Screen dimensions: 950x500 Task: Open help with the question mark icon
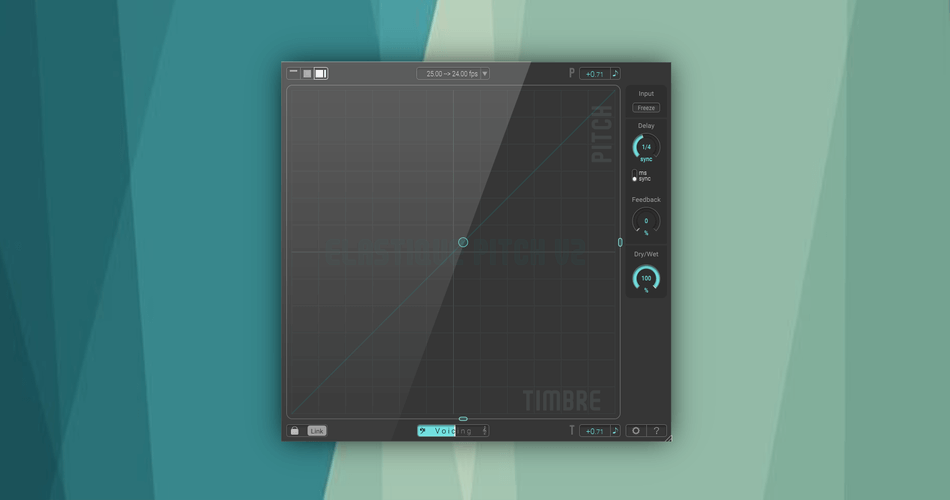pos(656,431)
